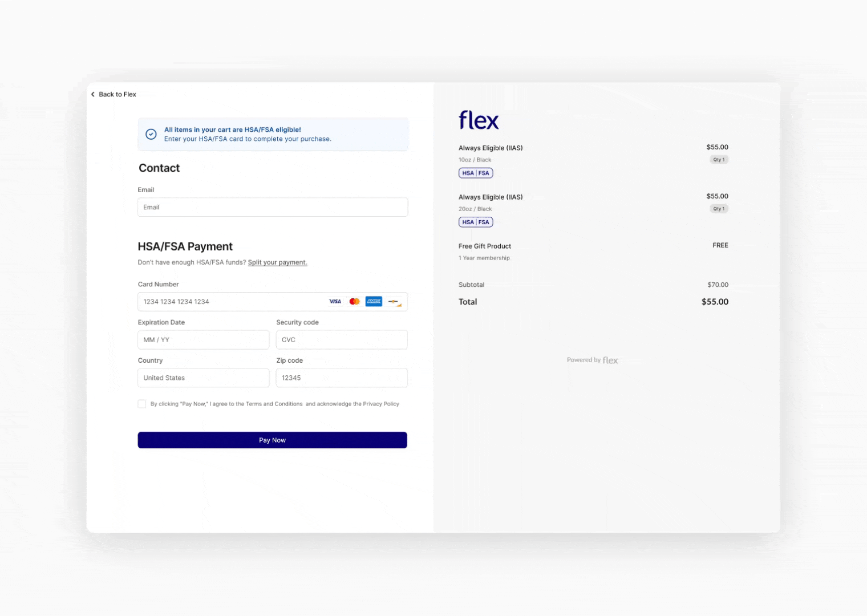This screenshot has height=616, width=867.
Task: Open the Privacy Policy link
Action: [381, 404]
